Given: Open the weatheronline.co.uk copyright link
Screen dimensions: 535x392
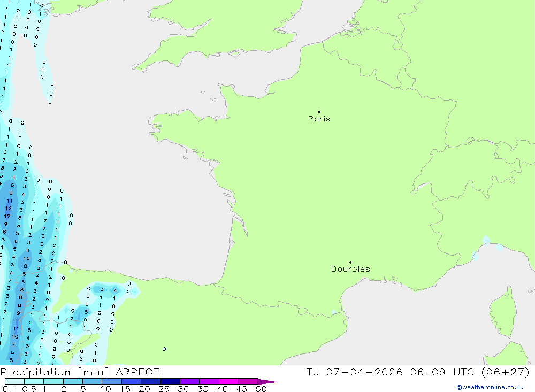Looking at the screenshot, I should tap(490, 387).
